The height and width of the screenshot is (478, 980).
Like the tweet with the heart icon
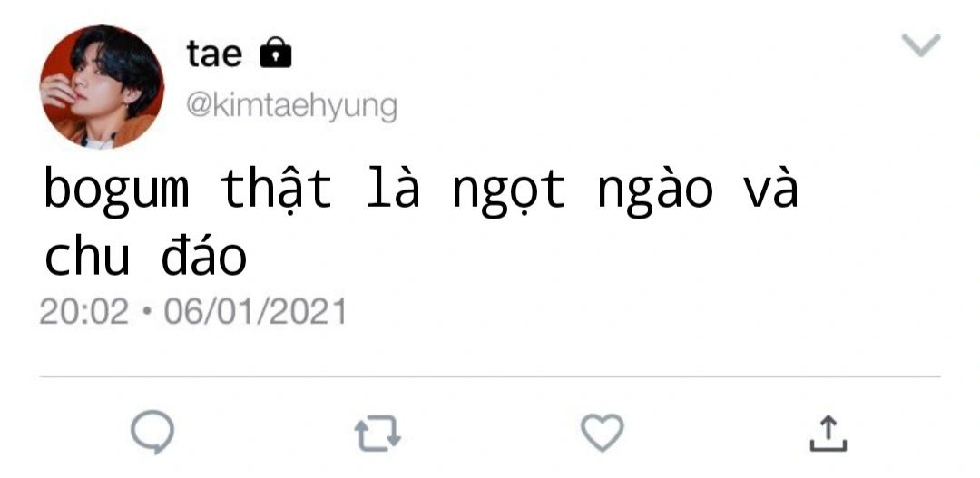click(602, 432)
